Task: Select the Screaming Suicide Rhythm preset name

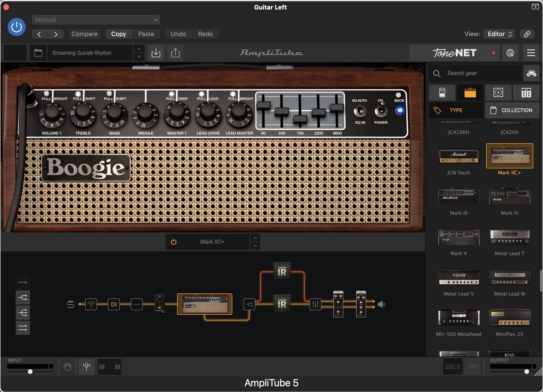Action: pyautogui.click(x=90, y=53)
